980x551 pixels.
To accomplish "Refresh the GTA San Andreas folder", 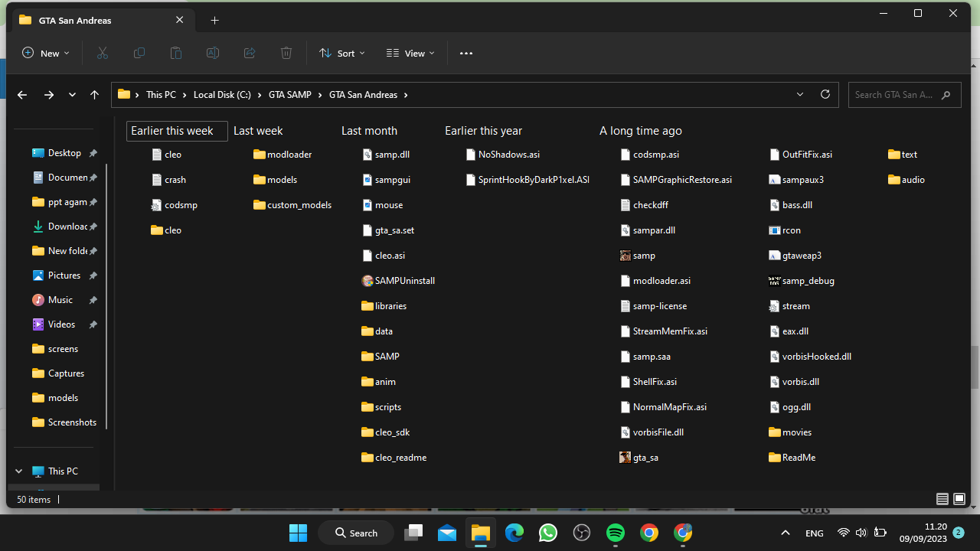I will click(825, 94).
